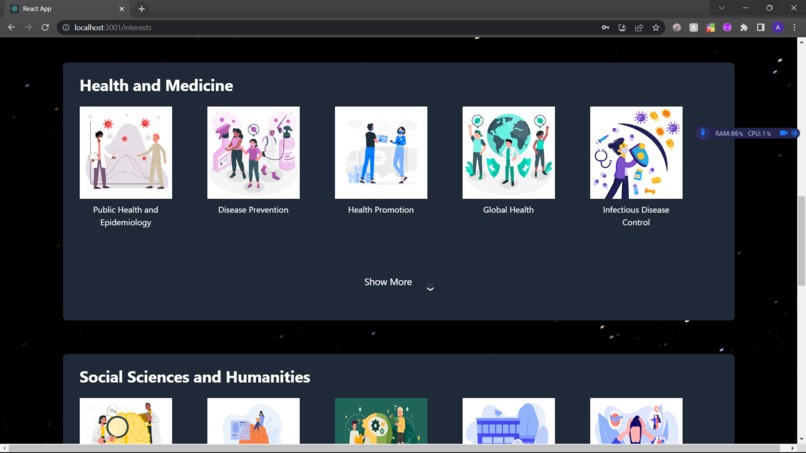Click the Health Promotion label

pos(381,210)
